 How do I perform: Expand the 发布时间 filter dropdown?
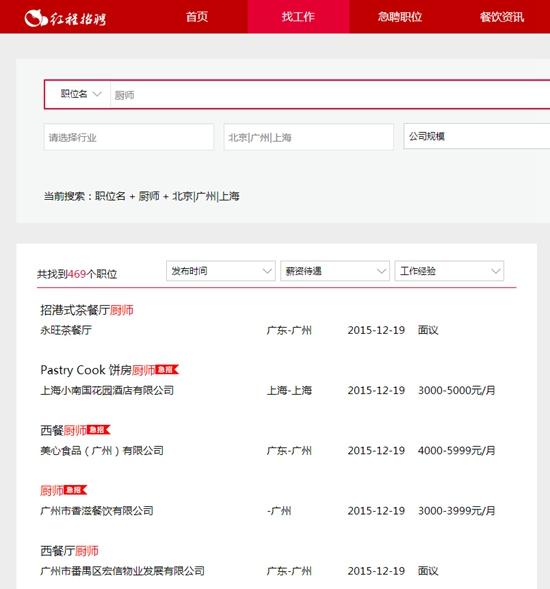click(x=221, y=271)
